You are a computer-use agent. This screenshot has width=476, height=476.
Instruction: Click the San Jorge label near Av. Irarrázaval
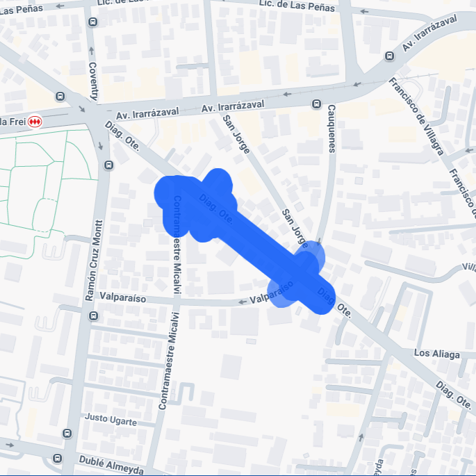(x=236, y=135)
